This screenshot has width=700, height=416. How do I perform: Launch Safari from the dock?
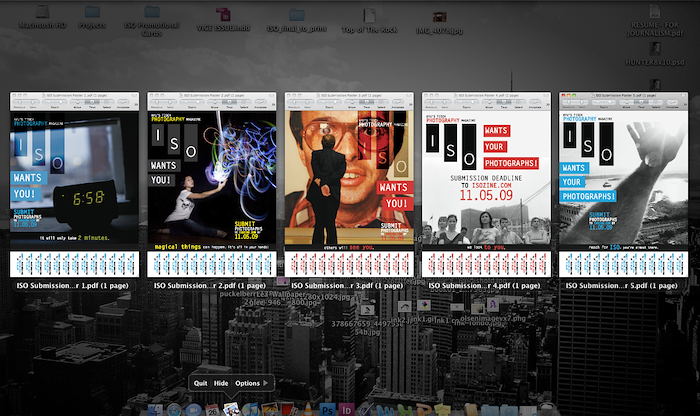tap(174, 410)
